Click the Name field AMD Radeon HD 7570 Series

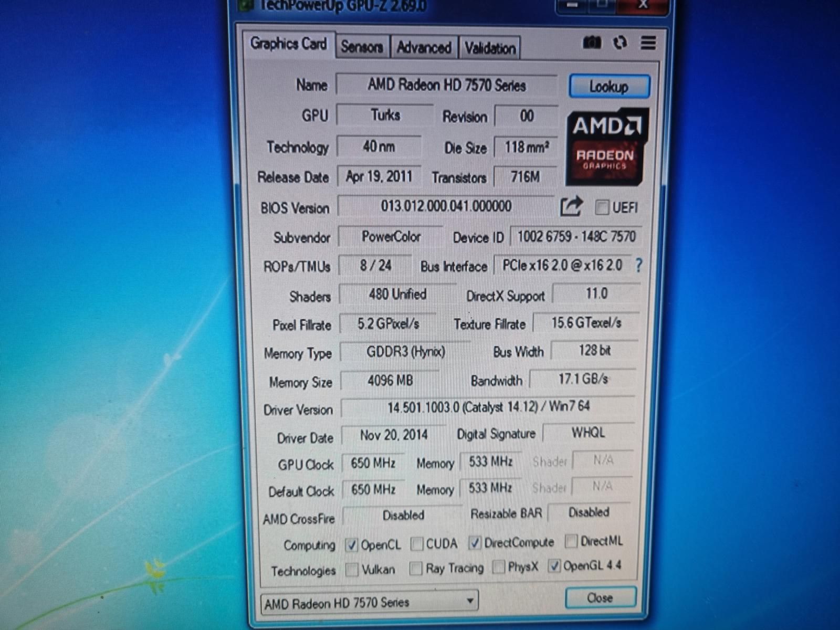pyautogui.click(x=446, y=85)
